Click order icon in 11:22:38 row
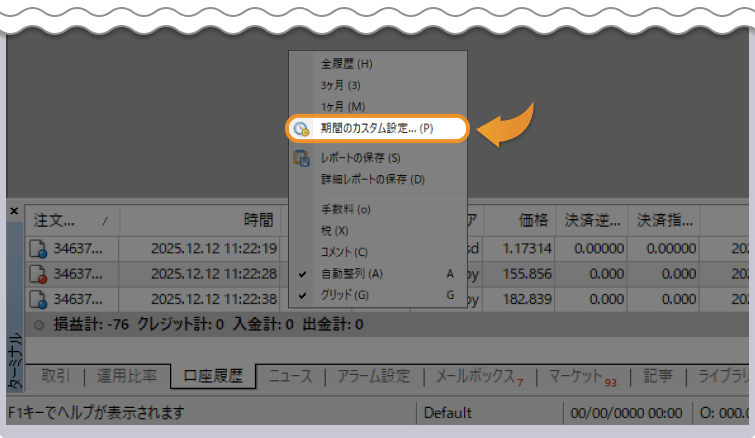This screenshot has height=438, width=755. point(38,299)
